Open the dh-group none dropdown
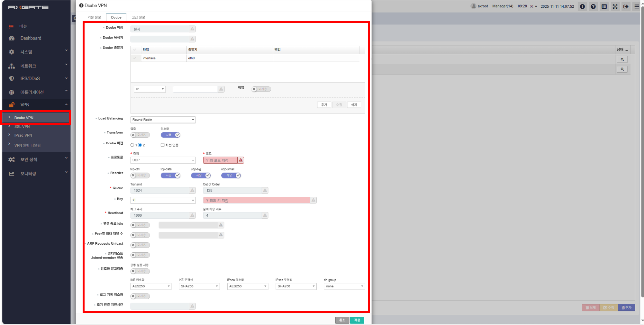This screenshot has height=325, width=644. click(344, 286)
